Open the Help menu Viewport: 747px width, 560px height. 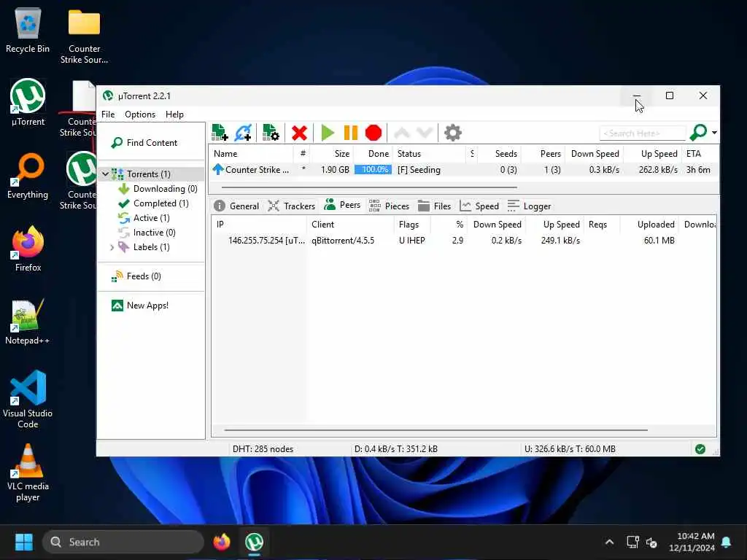pos(174,114)
